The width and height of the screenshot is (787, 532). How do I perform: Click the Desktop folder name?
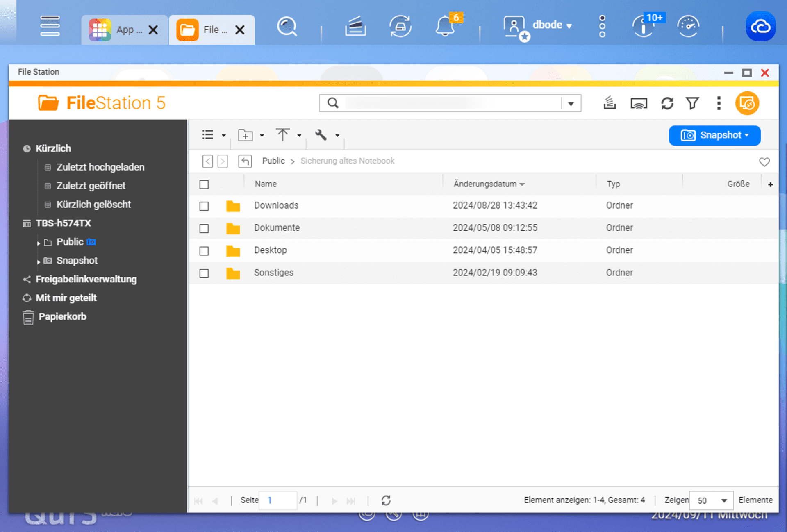(x=270, y=250)
